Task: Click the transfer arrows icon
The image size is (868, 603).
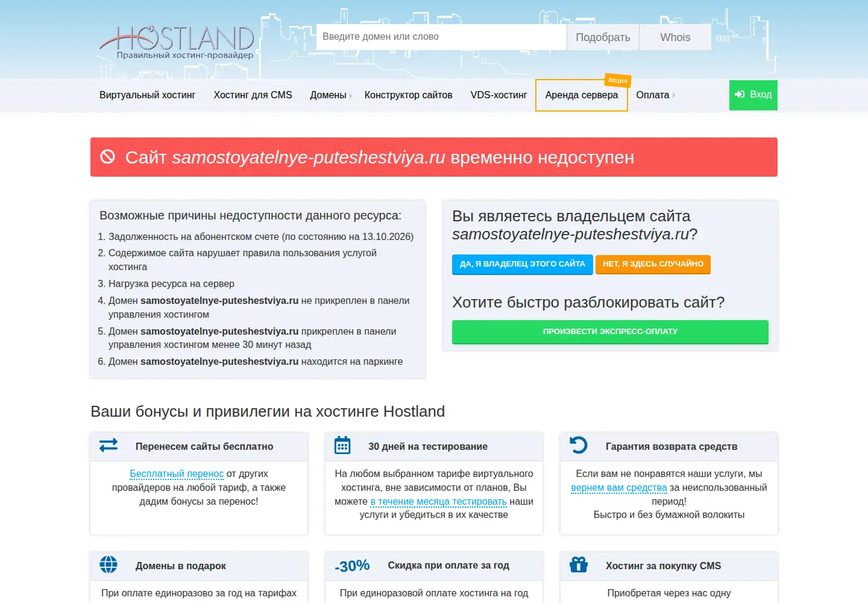Action: (x=108, y=445)
